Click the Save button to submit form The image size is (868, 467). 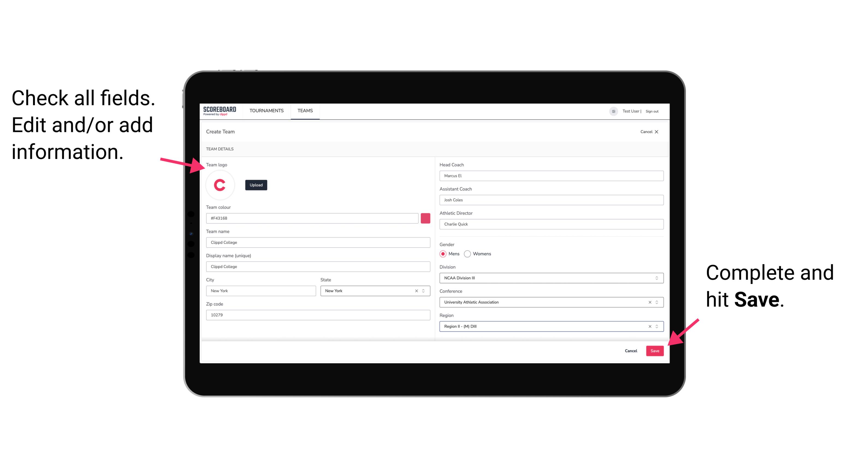655,351
